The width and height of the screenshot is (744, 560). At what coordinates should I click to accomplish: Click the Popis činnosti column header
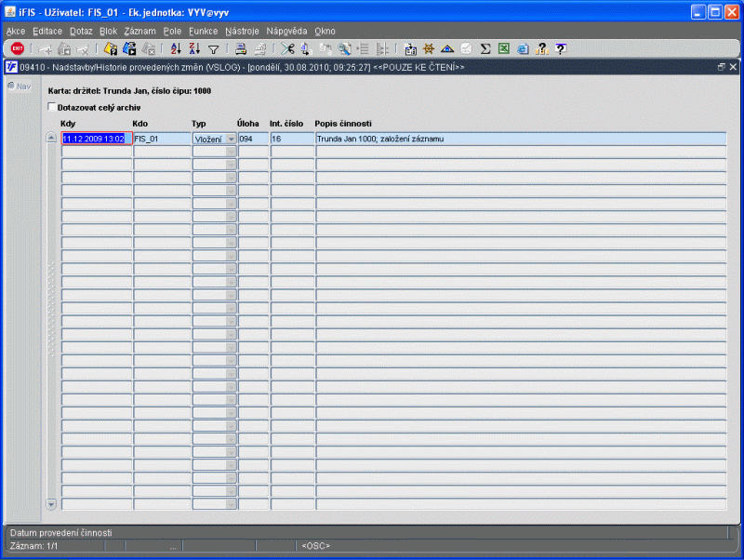click(343, 124)
